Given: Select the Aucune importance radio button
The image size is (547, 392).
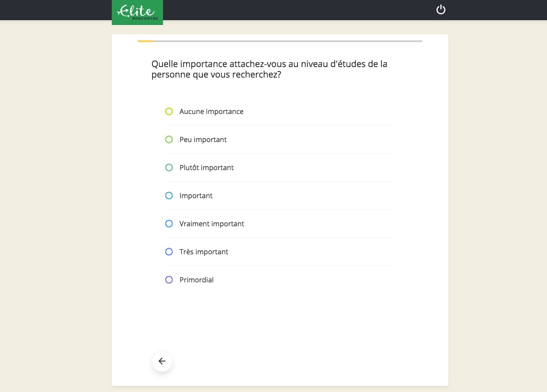Looking at the screenshot, I should [169, 111].
